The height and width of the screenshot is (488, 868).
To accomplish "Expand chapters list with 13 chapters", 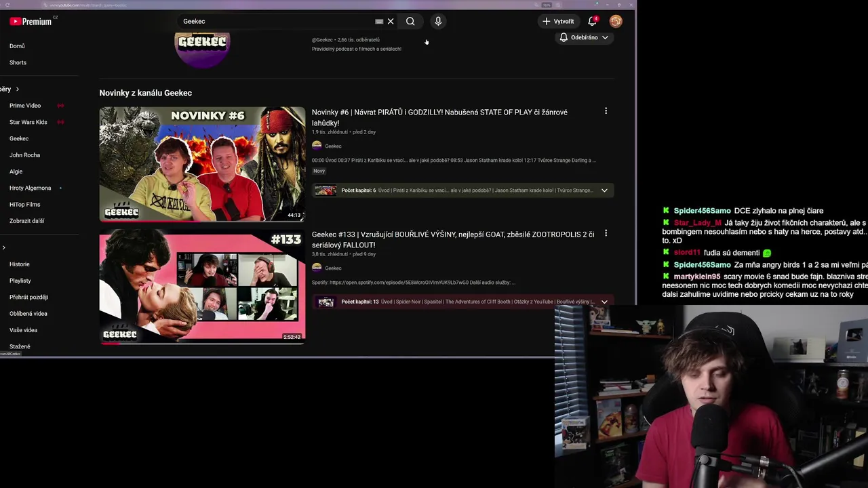I will click(604, 302).
